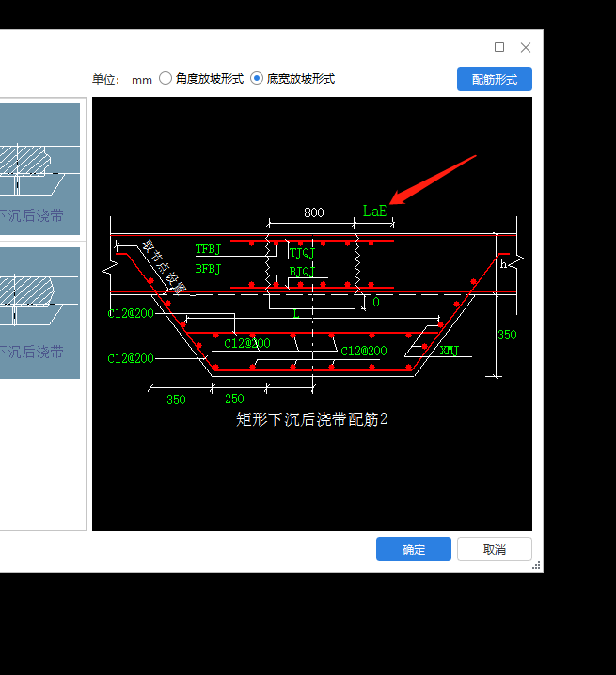Screen dimensions: 616x675
Task: Edit the XMJ slope rebar label
Action: tap(450, 351)
